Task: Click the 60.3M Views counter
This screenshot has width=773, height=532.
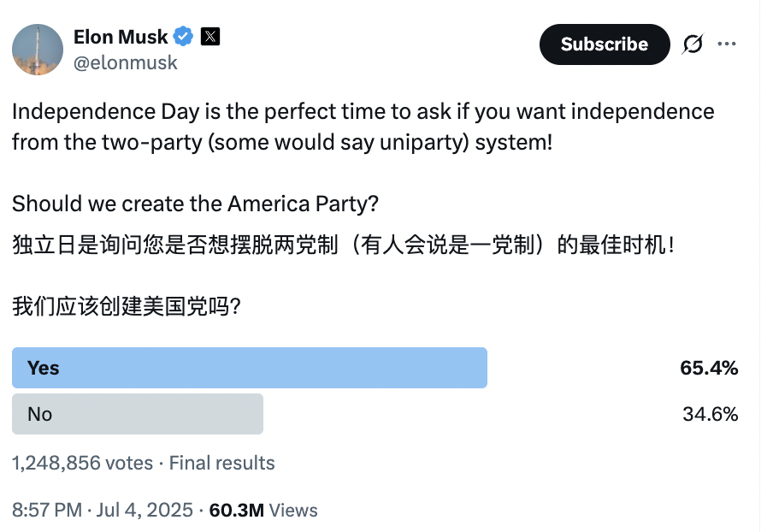Action: click(263, 511)
